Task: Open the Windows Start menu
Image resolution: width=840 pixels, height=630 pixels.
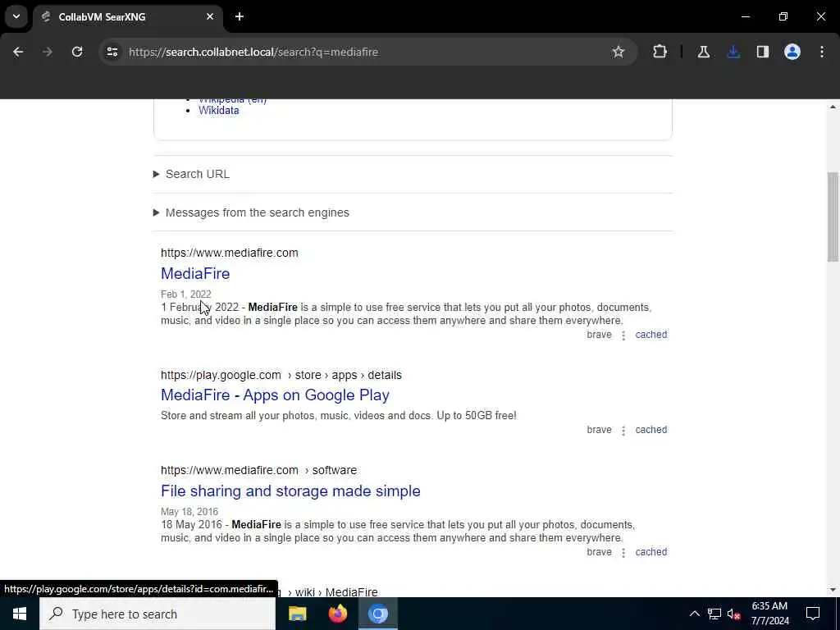Action: [20, 614]
